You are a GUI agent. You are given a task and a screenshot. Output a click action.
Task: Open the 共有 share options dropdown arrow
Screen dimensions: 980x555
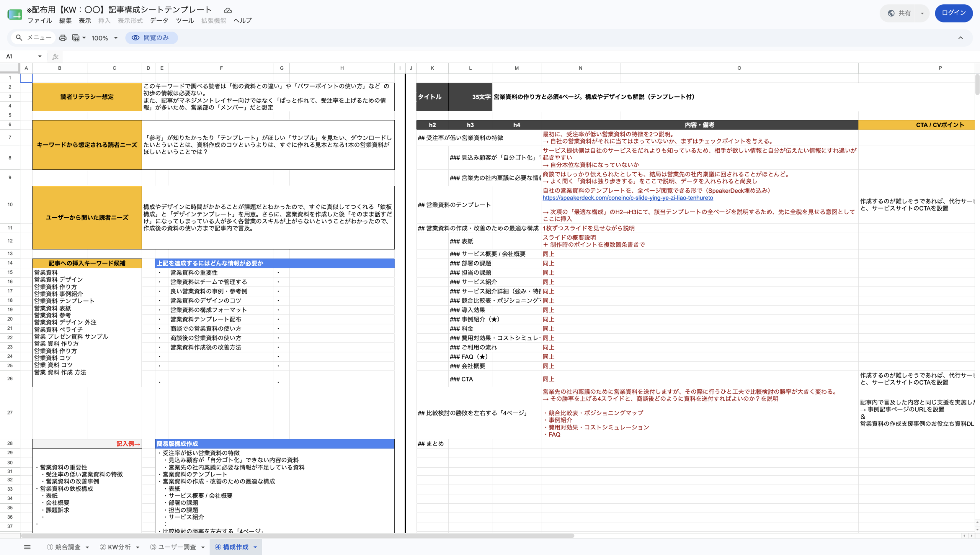(x=922, y=13)
